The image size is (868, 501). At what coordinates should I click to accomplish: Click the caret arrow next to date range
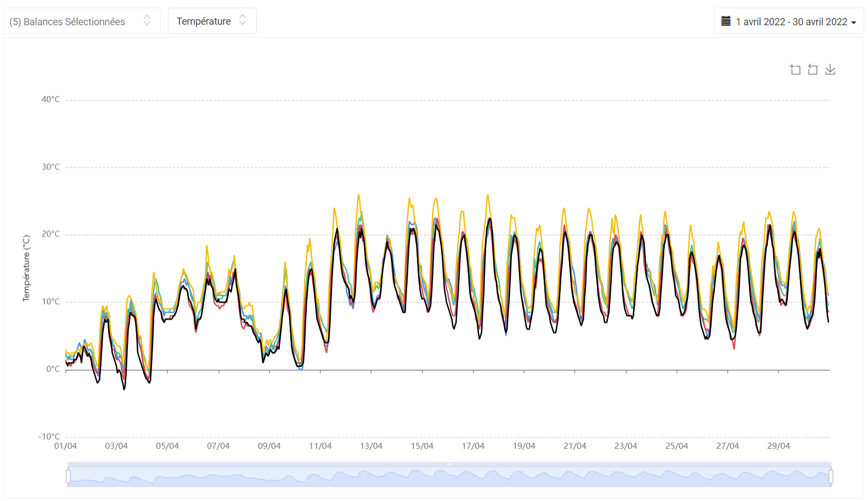point(854,22)
